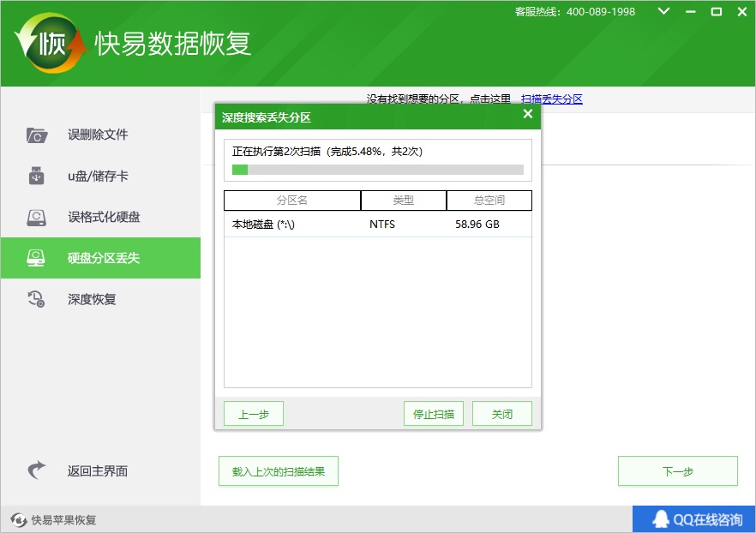The width and height of the screenshot is (756, 533).
Task: Click the 总空间 column header
Action: pos(489,201)
